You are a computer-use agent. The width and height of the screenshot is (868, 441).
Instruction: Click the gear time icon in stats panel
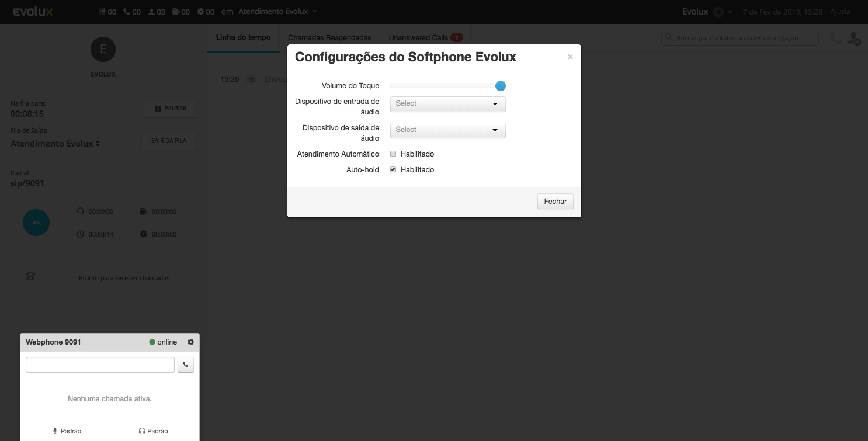click(x=144, y=234)
